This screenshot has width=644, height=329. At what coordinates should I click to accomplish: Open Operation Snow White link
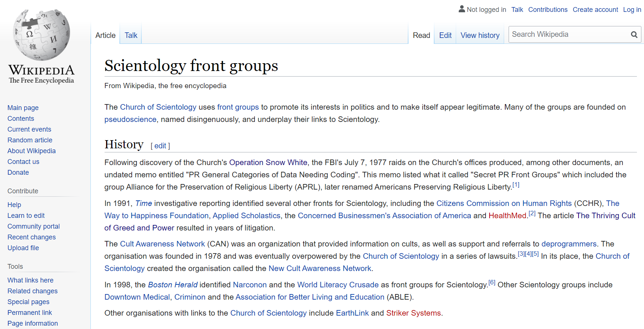pos(268,162)
